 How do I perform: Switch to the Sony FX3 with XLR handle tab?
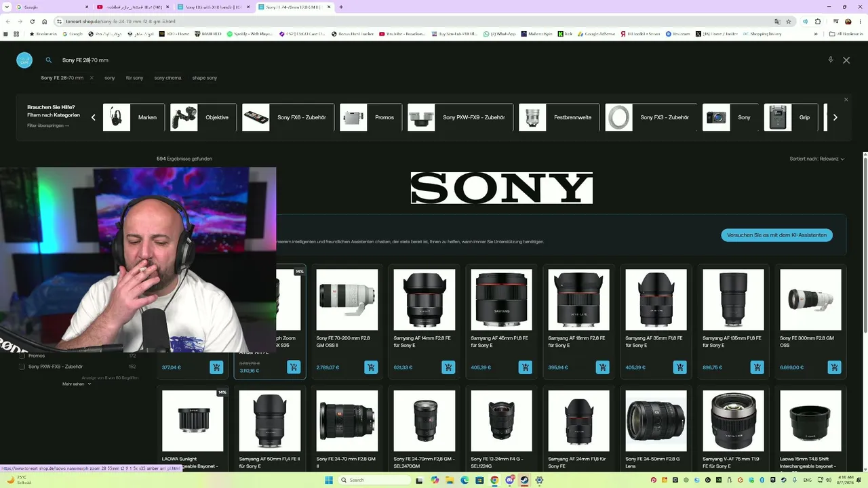click(213, 7)
